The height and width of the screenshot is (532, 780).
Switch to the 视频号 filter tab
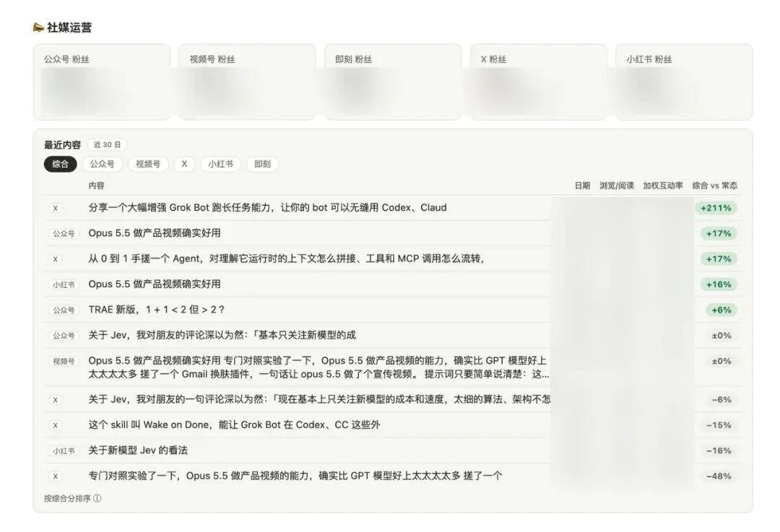click(x=148, y=164)
